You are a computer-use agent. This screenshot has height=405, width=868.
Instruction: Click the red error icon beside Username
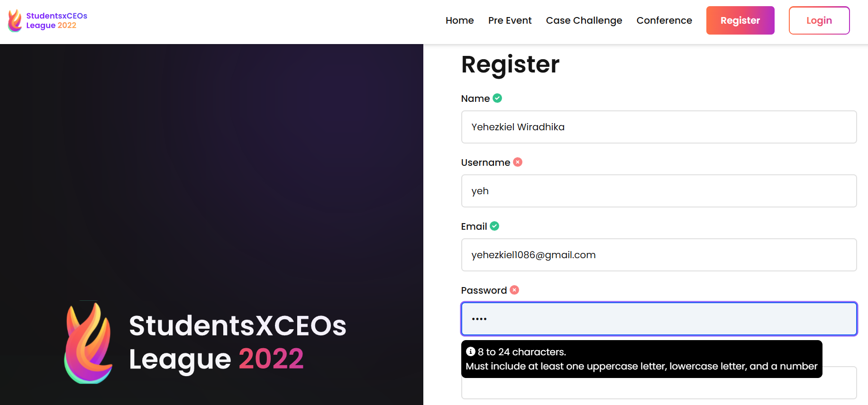click(518, 162)
